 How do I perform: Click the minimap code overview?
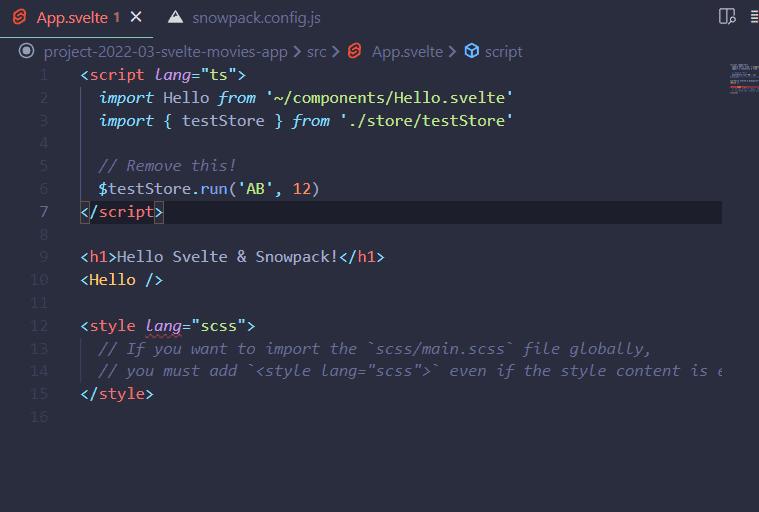click(x=744, y=78)
